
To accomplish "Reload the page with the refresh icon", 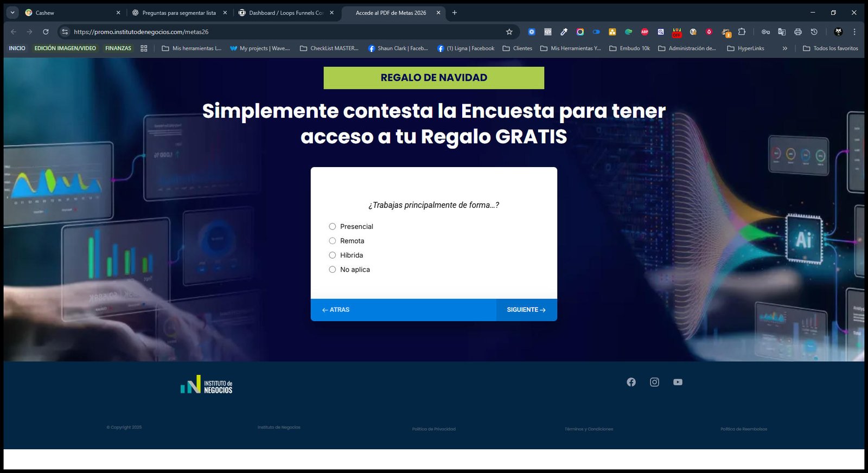I will click(x=46, y=32).
